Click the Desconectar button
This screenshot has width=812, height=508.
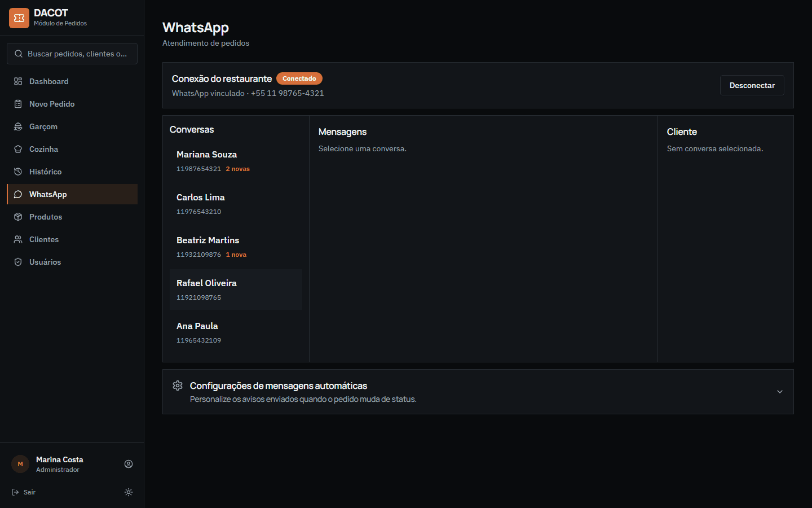(752, 85)
